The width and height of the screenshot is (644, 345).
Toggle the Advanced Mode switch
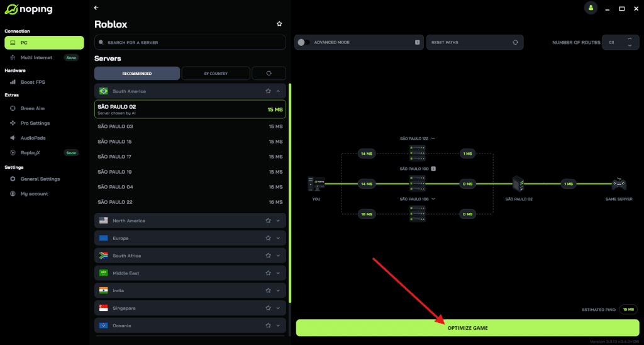[304, 42]
